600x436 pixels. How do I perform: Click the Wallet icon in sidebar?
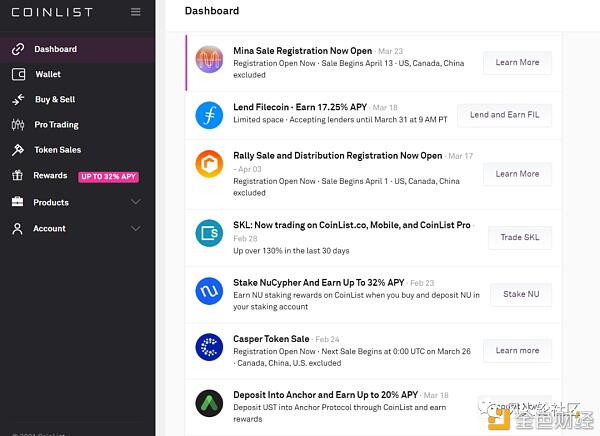18,74
